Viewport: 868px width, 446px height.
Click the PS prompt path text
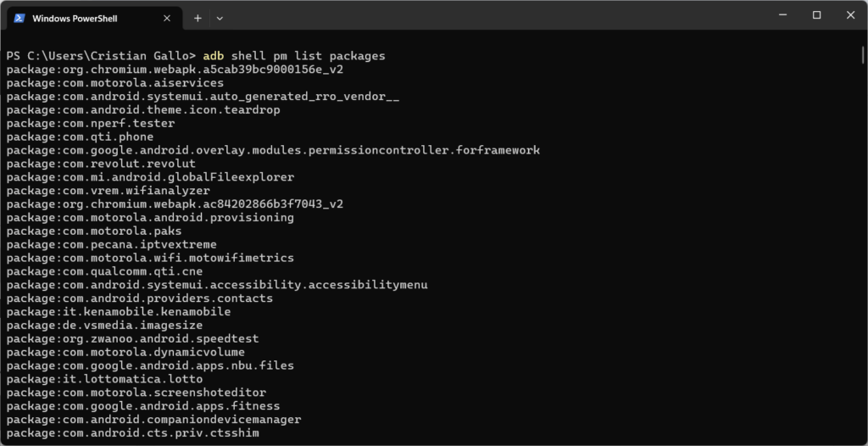click(x=100, y=56)
